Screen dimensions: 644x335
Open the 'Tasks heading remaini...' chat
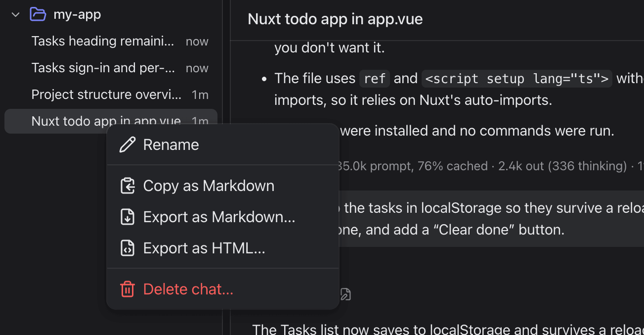111,41
